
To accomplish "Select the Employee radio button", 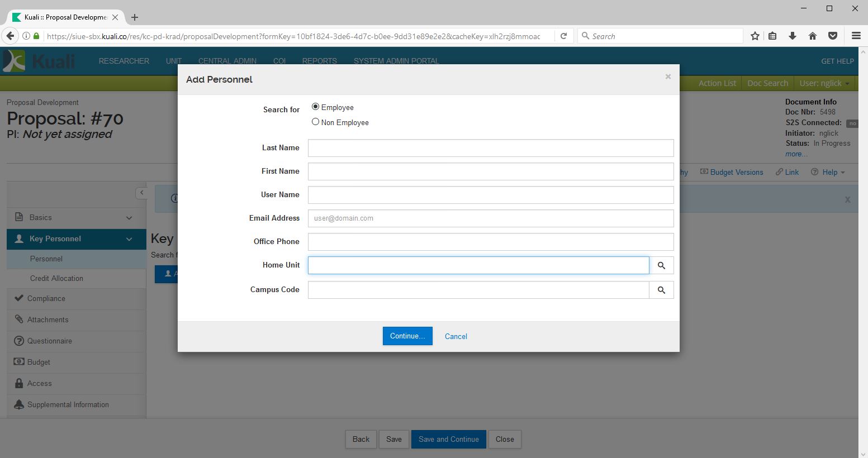I will pos(316,107).
